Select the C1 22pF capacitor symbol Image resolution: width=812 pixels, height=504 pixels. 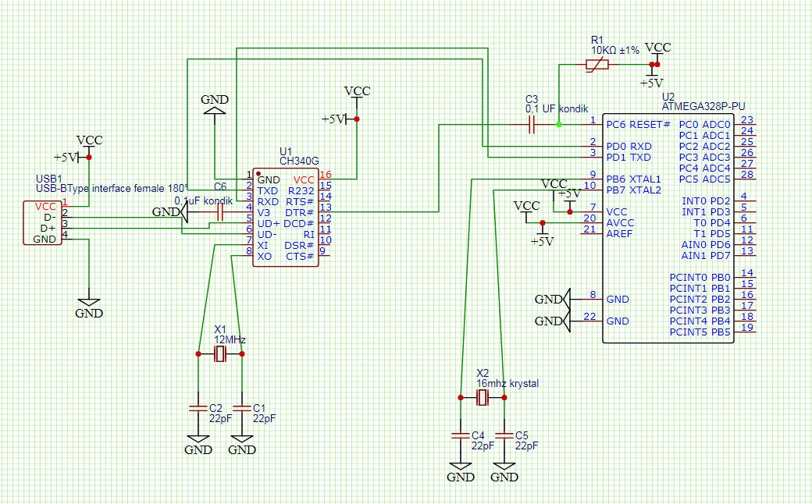point(242,408)
